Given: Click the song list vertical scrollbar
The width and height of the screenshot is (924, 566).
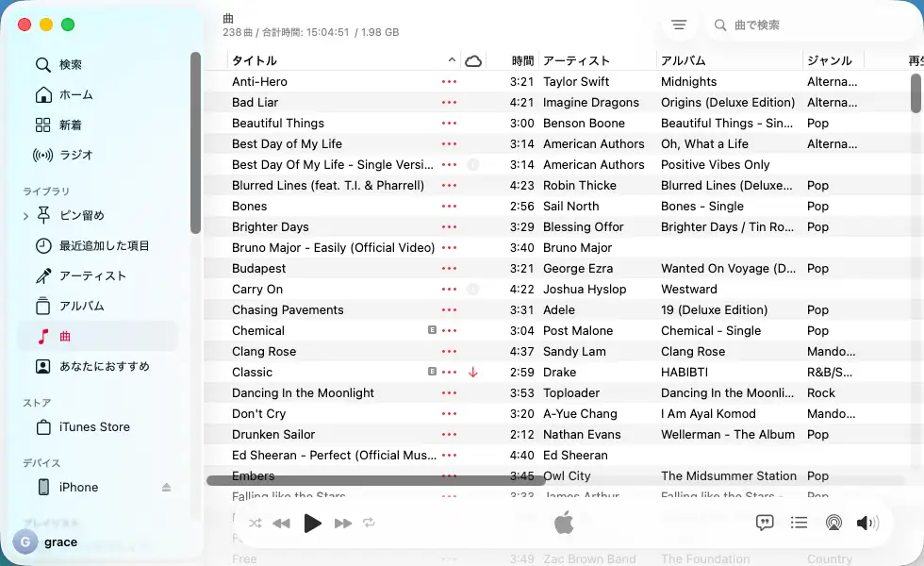Looking at the screenshot, I should click(x=916, y=93).
